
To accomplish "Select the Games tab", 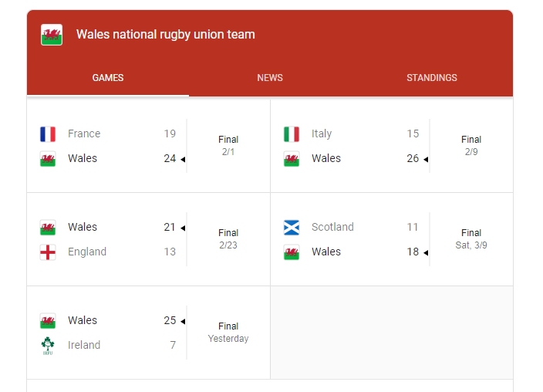I will [108, 78].
